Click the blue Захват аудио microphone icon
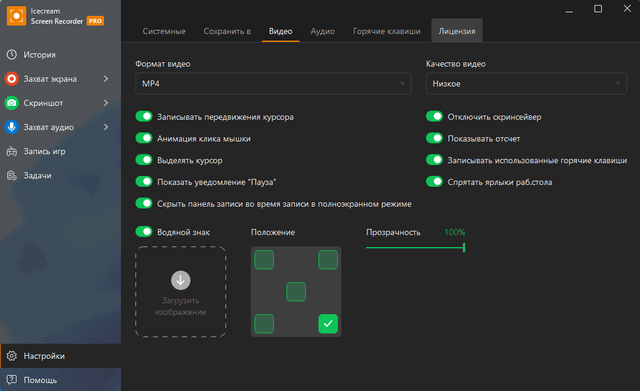The height and width of the screenshot is (391, 640). click(x=12, y=127)
